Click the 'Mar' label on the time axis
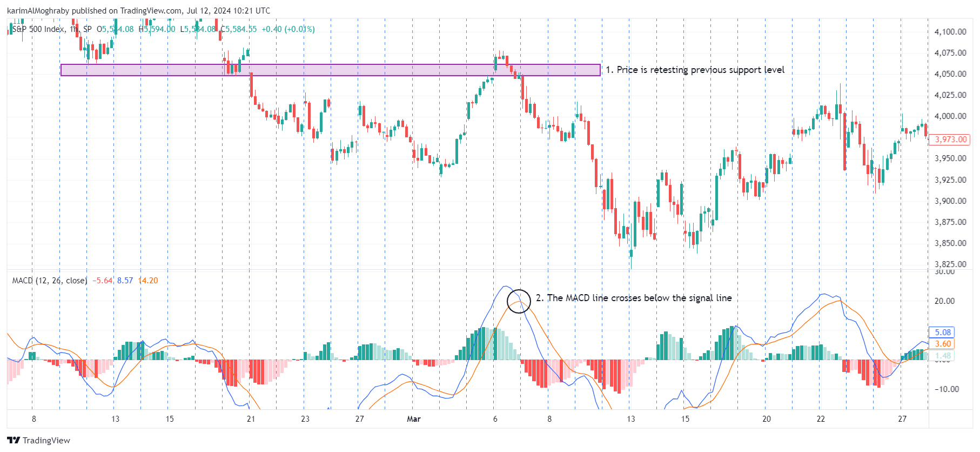 tap(414, 419)
